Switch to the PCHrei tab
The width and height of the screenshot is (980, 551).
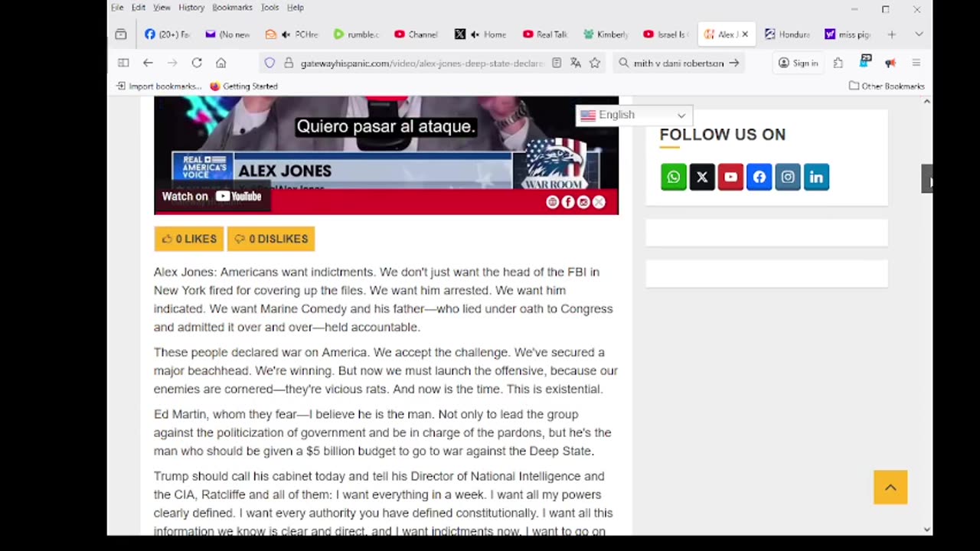291,34
